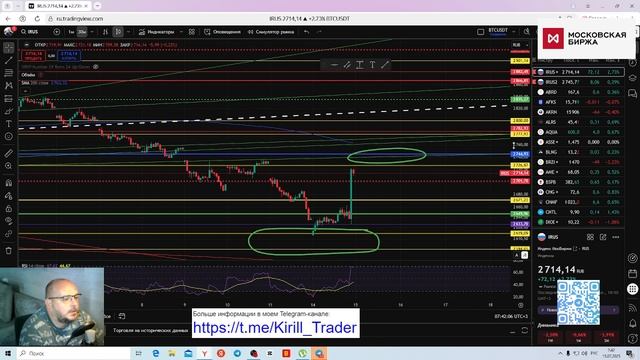640x360 pixels.
Task: Click the edit note icon in IRUS details
Action: (603, 237)
